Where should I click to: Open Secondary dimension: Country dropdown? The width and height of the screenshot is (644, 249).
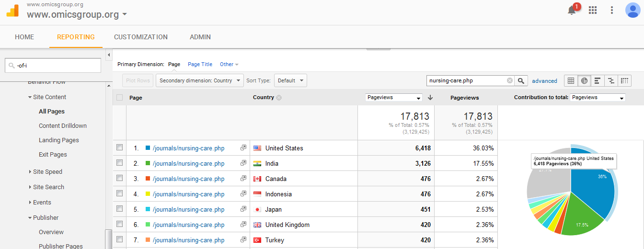click(200, 80)
